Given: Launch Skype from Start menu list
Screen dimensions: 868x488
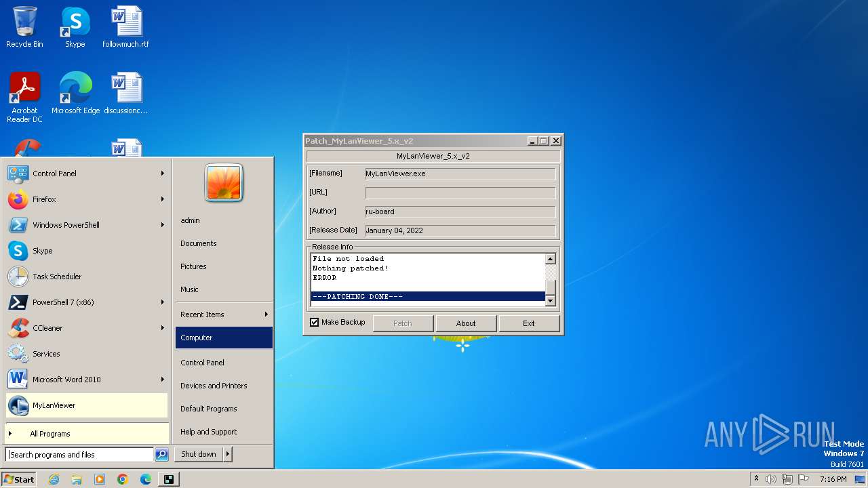Looking at the screenshot, I should (86, 251).
